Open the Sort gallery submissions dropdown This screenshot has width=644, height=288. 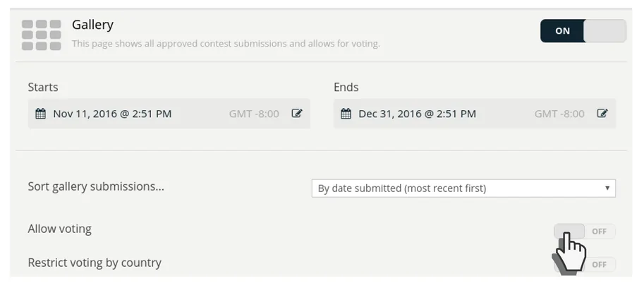[463, 188]
